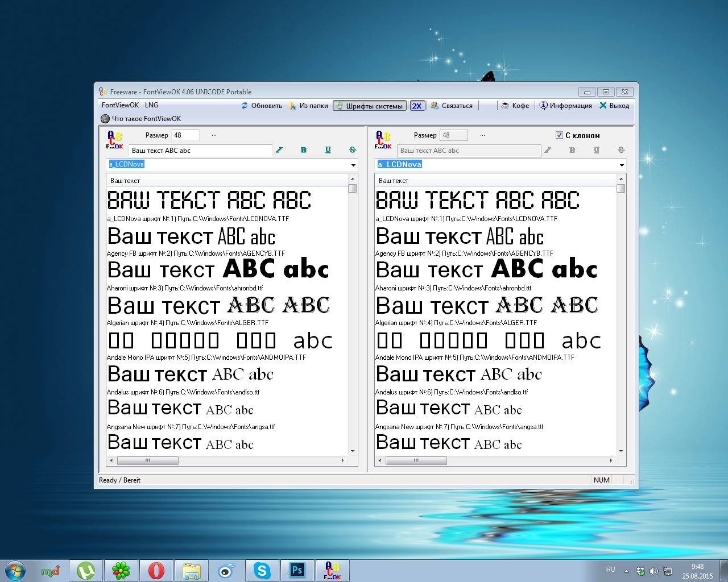
Task: Click volume icon in system tray
Action: [x=654, y=571]
